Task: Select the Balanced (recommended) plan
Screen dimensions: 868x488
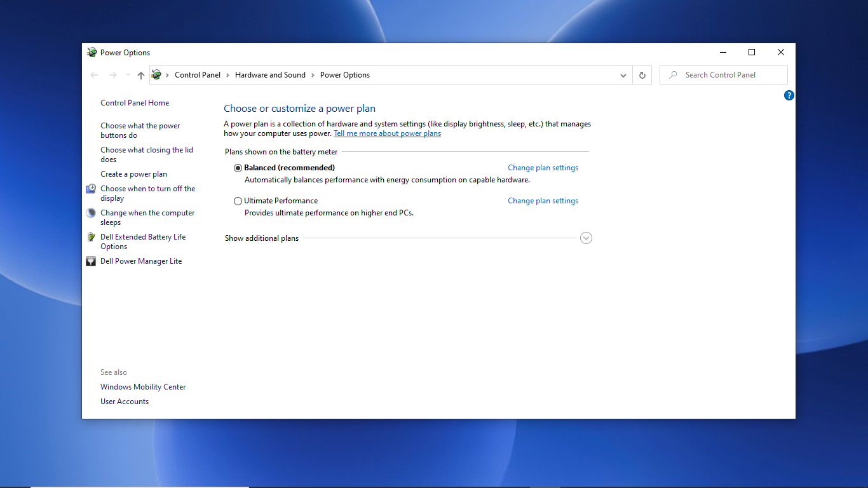Action: 238,168
